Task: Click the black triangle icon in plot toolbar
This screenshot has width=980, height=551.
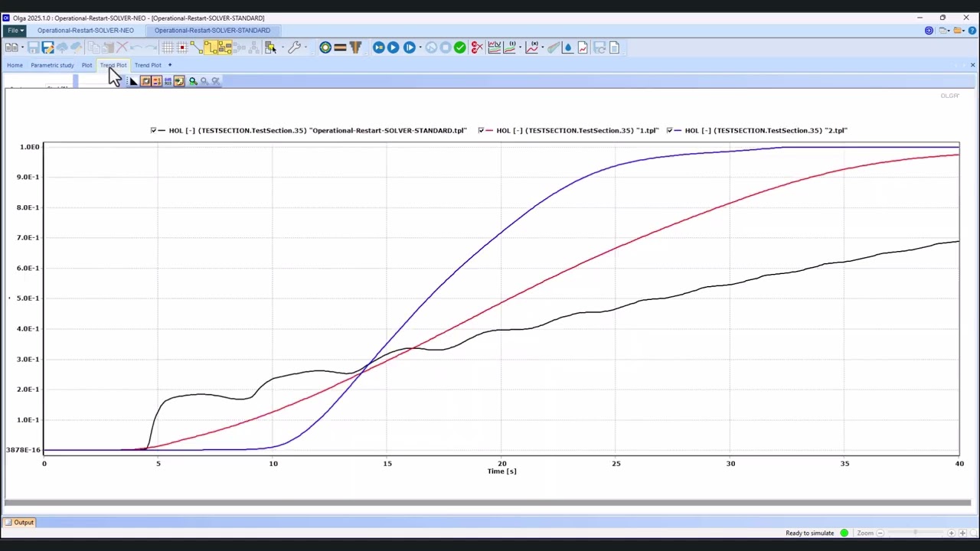Action: point(133,81)
